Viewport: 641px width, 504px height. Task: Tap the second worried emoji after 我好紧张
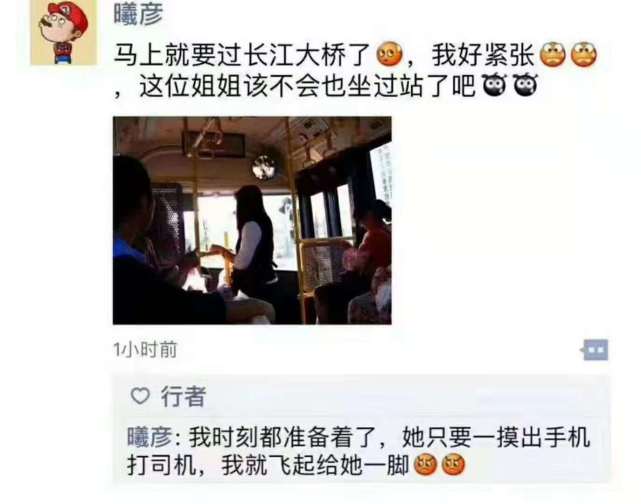coord(584,54)
